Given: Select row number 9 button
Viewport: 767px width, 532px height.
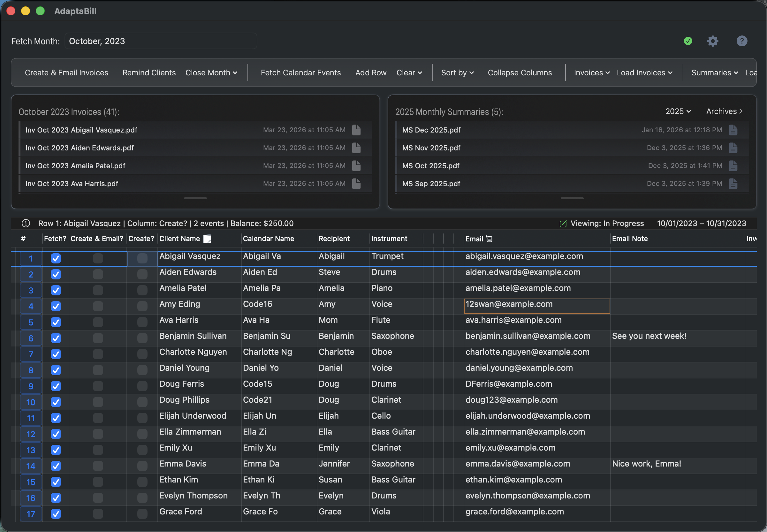Looking at the screenshot, I should coord(31,386).
